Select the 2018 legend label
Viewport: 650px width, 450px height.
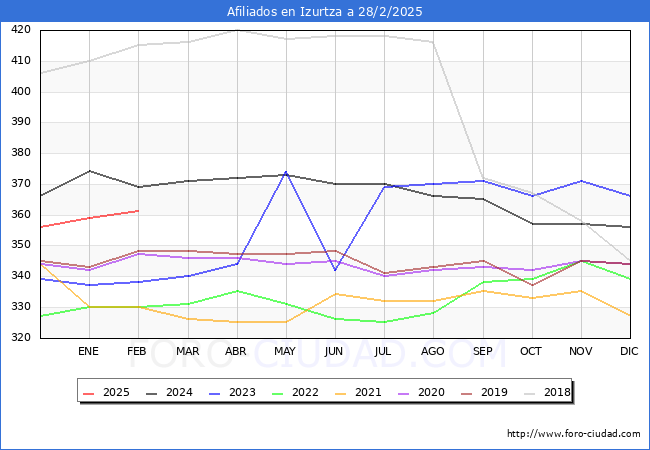[x=557, y=392]
